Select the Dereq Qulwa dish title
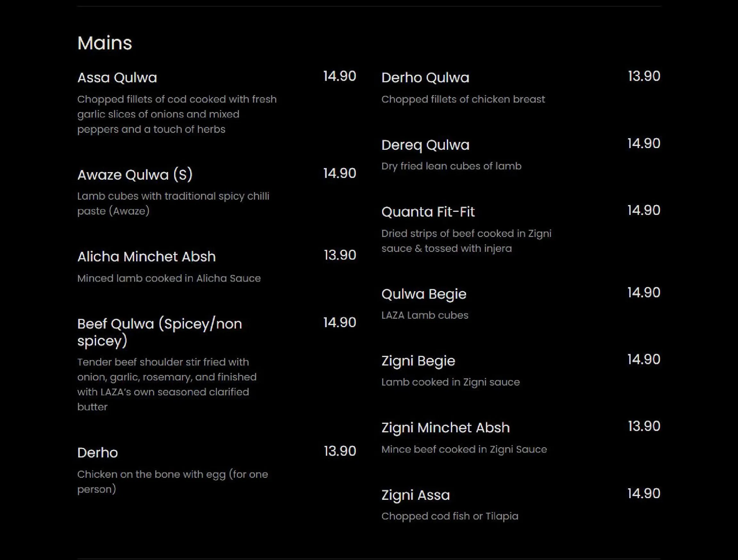This screenshot has width=738, height=560. click(425, 145)
